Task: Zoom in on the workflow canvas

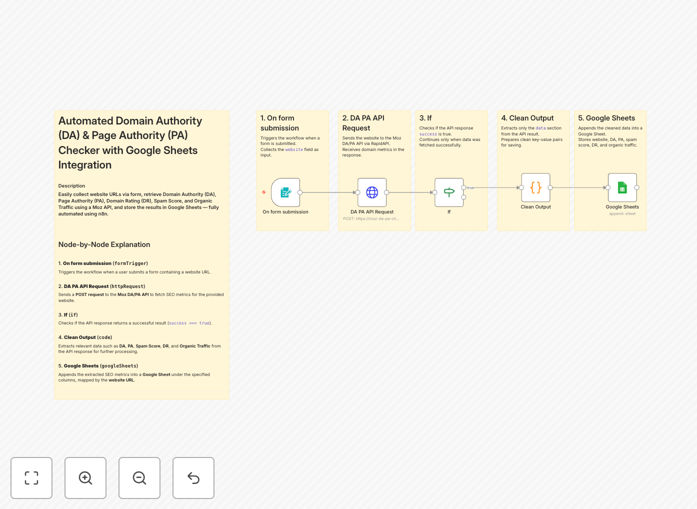Action: click(85, 478)
